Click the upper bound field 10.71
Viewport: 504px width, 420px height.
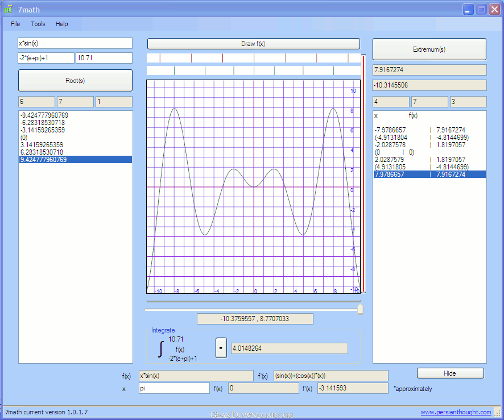pyautogui.click(x=104, y=58)
